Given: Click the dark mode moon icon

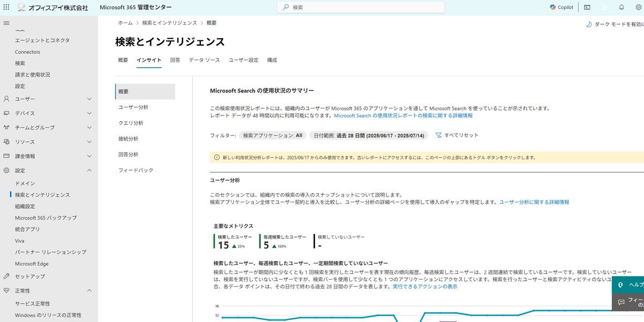Looking at the screenshot, I should [589, 24].
